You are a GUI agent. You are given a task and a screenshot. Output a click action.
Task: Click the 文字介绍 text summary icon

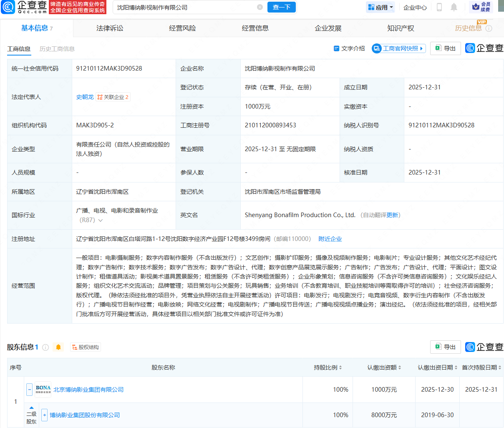[x=350, y=48]
